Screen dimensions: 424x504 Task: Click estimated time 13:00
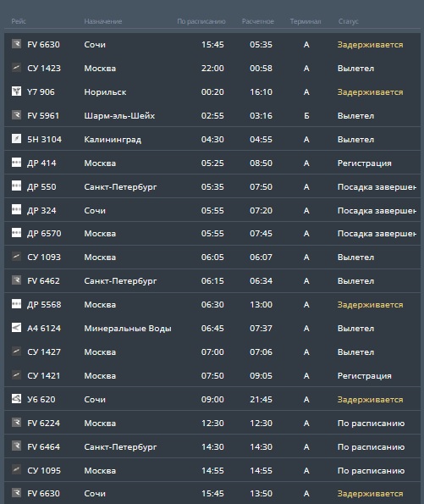pyautogui.click(x=262, y=305)
